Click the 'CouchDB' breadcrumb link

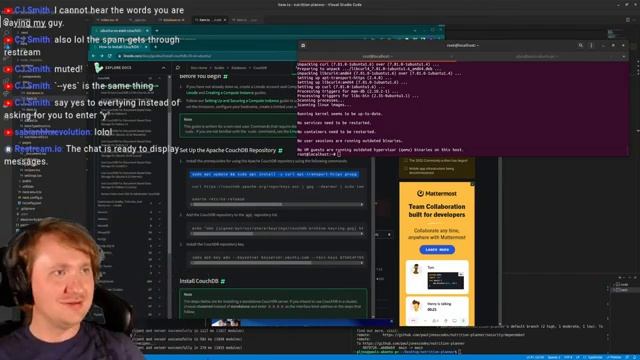coord(260,68)
